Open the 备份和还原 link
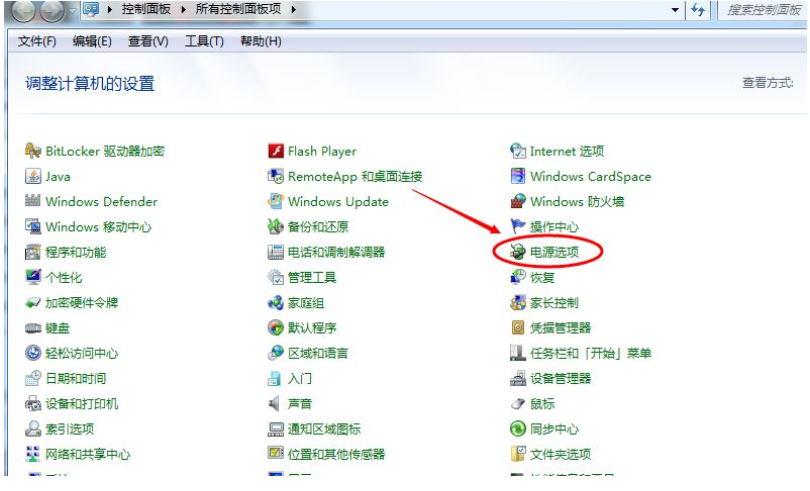This screenshot has height=491, width=810. pos(318,227)
